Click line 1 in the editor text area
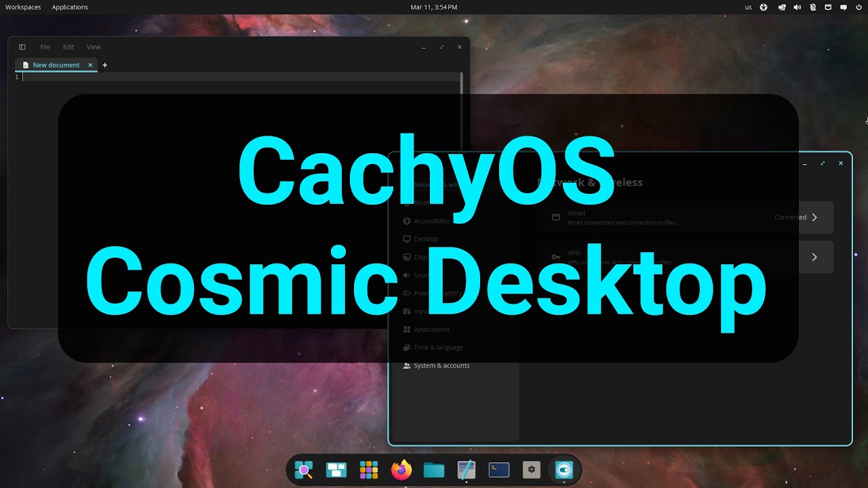 pos(241,77)
